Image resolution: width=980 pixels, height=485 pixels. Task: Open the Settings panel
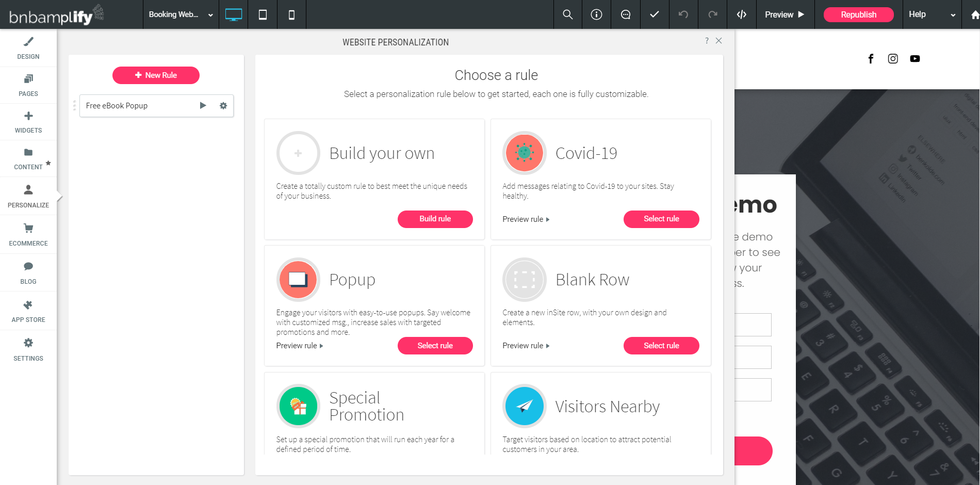pyautogui.click(x=28, y=349)
